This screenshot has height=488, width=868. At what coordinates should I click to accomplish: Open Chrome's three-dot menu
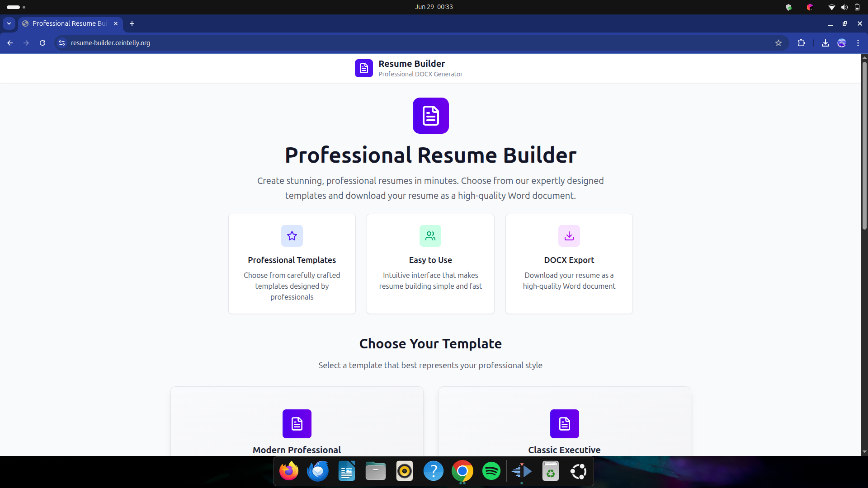click(858, 43)
